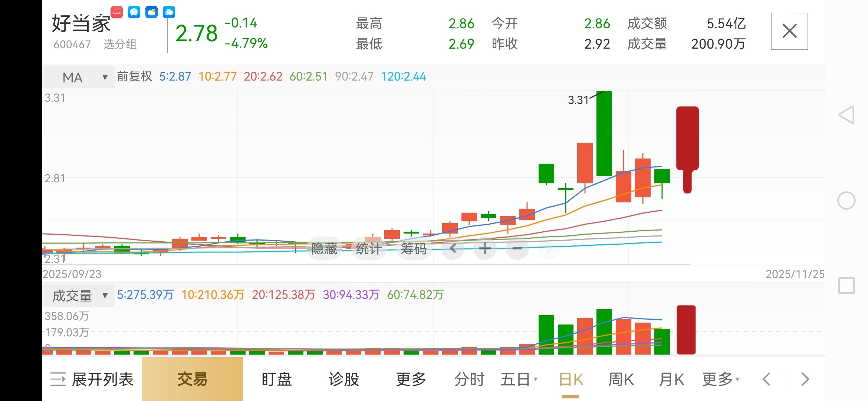
Task: Toggle the 筹码 chip distribution view
Action: (414, 248)
